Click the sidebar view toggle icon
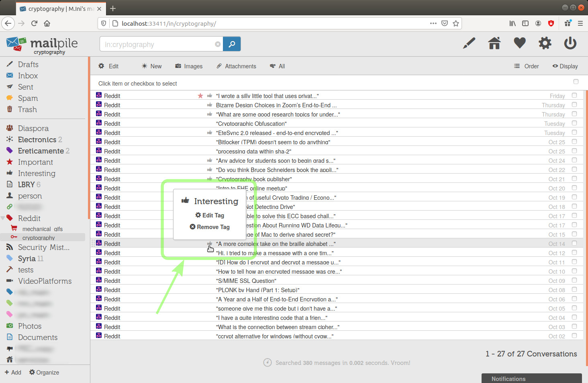Viewport: 588px width, 383px height. 525,23
